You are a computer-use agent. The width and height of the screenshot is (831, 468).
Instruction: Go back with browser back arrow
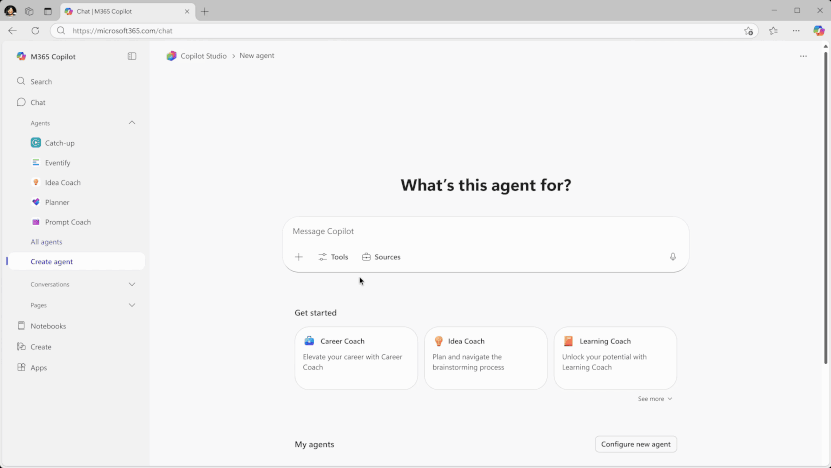(x=13, y=31)
